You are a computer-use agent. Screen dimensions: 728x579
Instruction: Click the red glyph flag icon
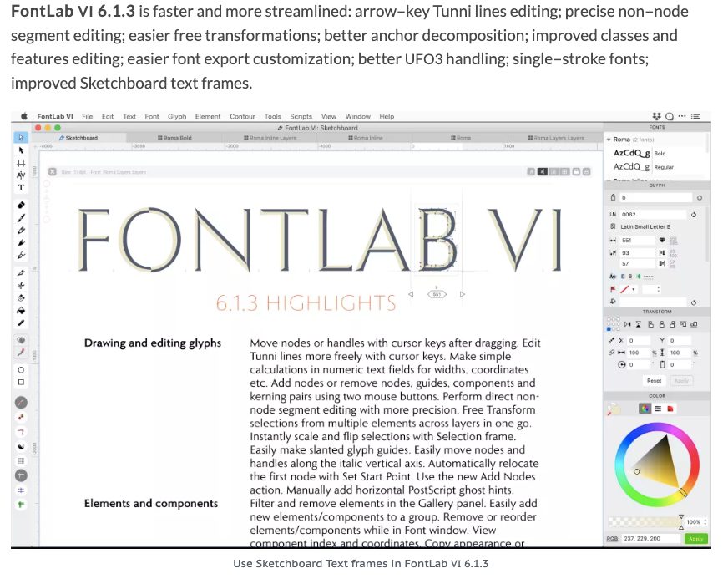[613, 289]
